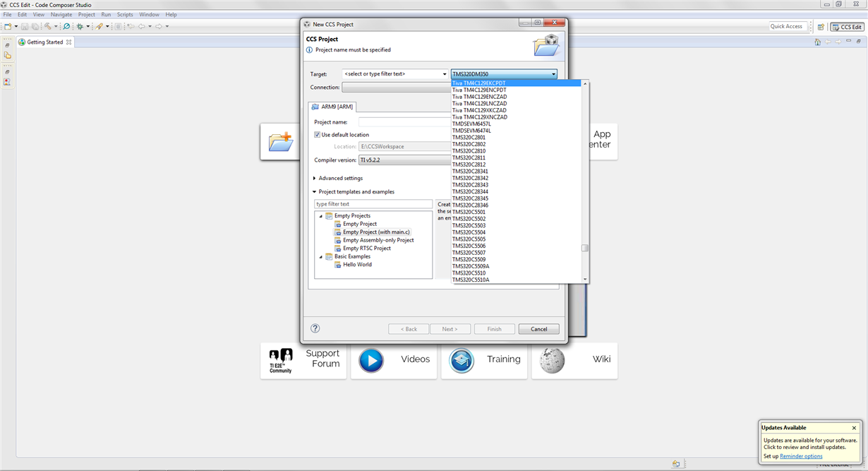Click the Build hammer icon

pyautogui.click(x=47, y=26)
